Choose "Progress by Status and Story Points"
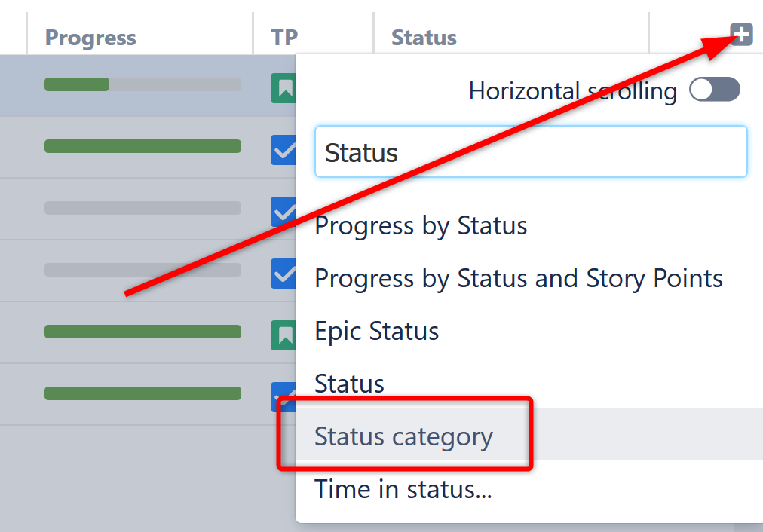This screenshot has height=532, width=763. (x=518, y=279)
